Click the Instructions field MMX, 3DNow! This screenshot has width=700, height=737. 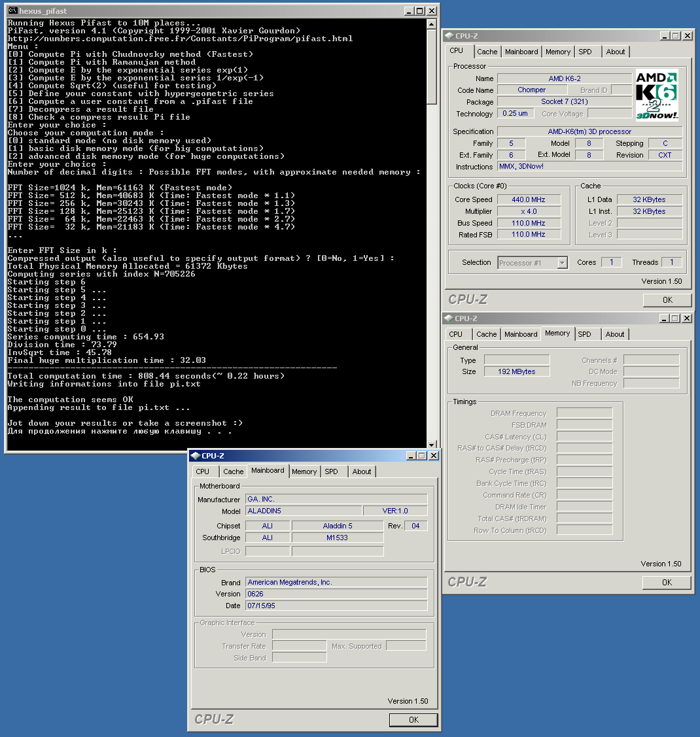(x=589, y=166)
